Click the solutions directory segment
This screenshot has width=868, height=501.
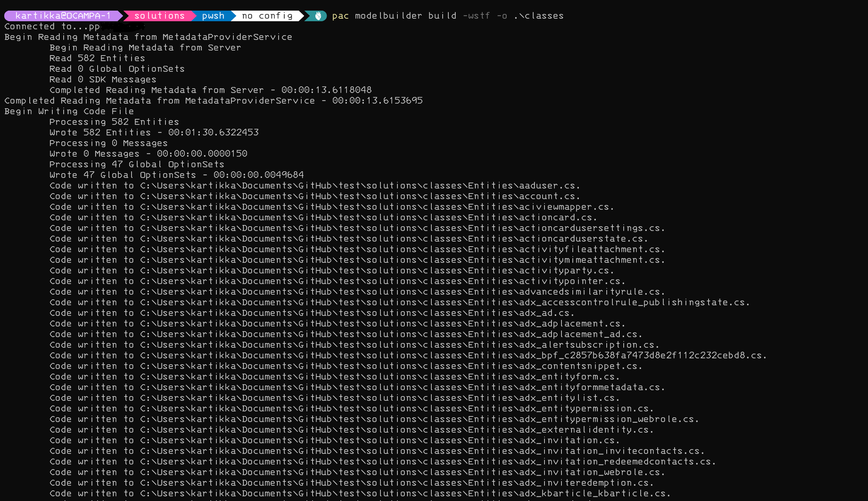click(159, 16)
